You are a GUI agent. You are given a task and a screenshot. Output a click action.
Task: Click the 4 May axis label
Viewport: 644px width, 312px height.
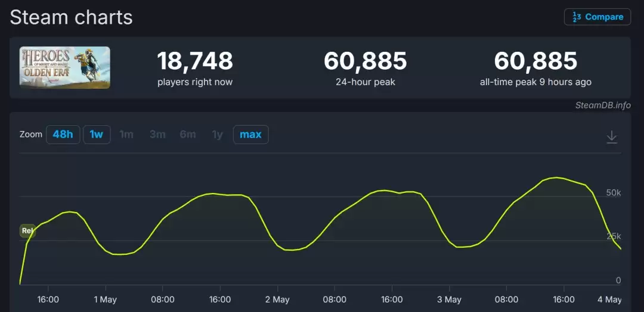tap(610, 299)
